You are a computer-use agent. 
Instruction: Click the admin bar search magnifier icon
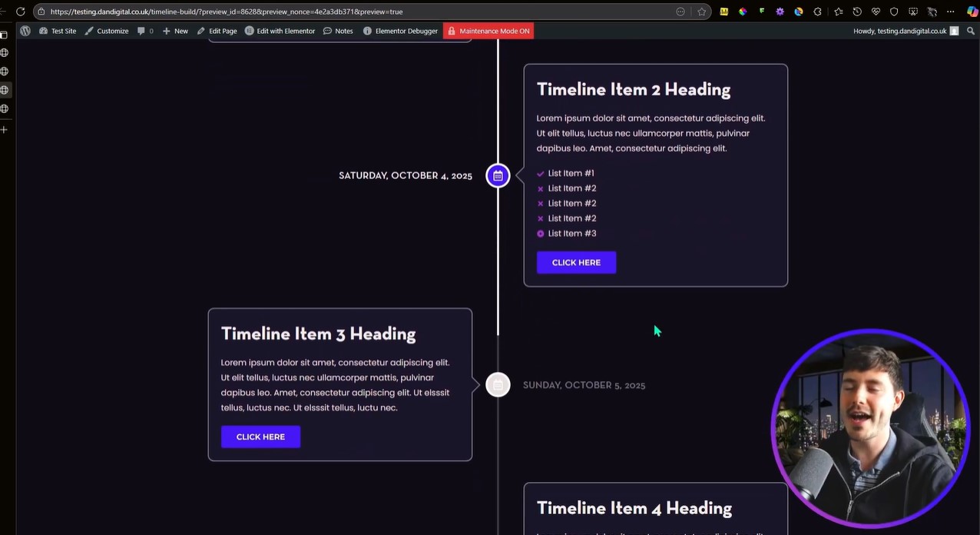point(971,31)
